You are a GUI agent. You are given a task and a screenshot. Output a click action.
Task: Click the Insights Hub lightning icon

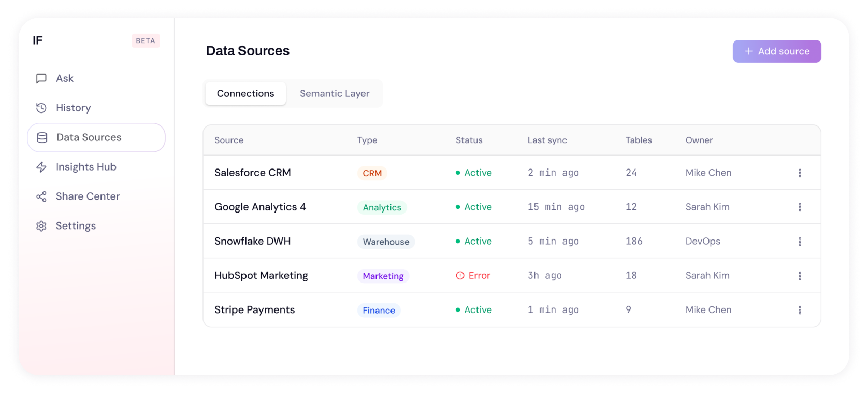point(41,167)
